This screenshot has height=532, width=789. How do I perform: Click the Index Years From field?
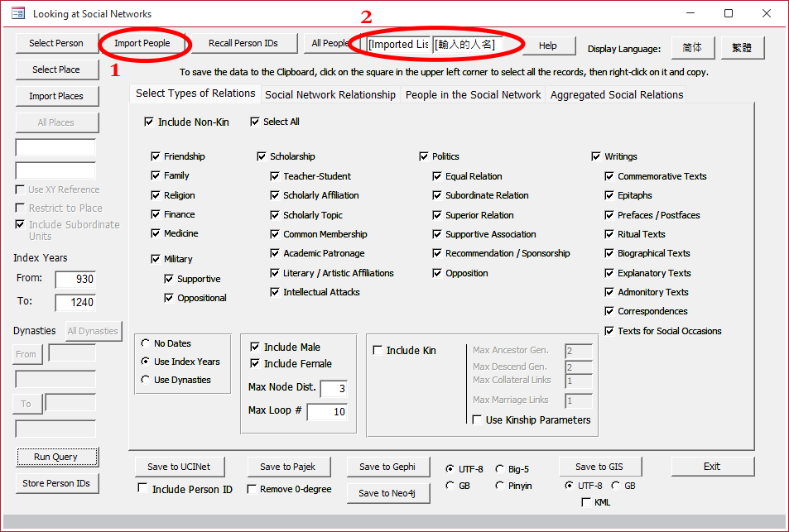75,280
